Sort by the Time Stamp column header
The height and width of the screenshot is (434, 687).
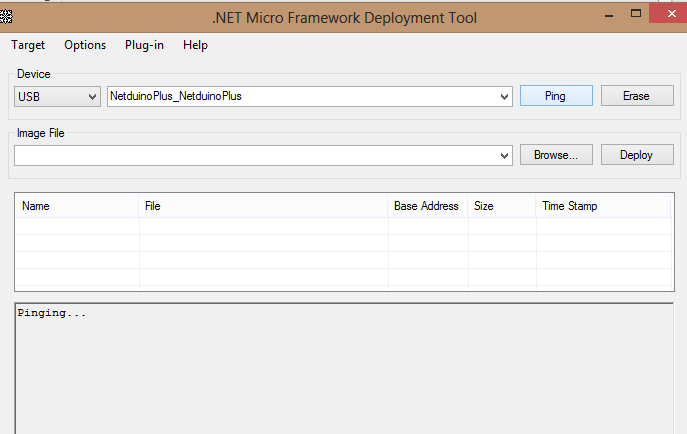pyautogui.click(x=602, y=206)
